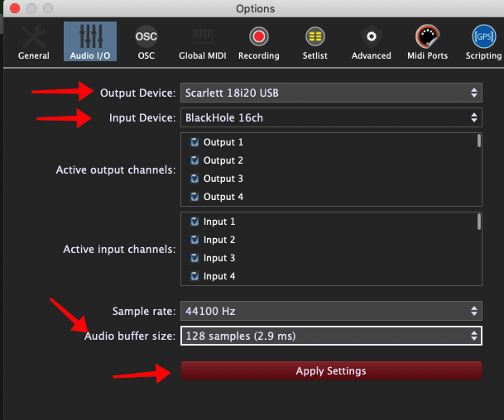This screenshot has width=504, height=420.
Task: Open the Midi Ports knob icon
Action: 428,36
